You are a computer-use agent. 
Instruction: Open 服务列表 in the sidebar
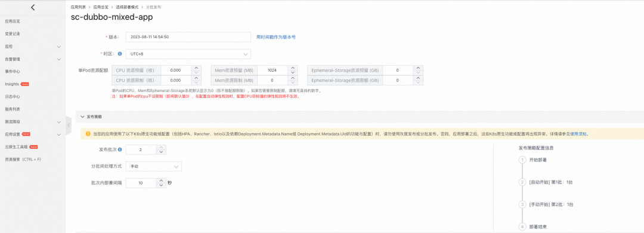click(13, 109)
